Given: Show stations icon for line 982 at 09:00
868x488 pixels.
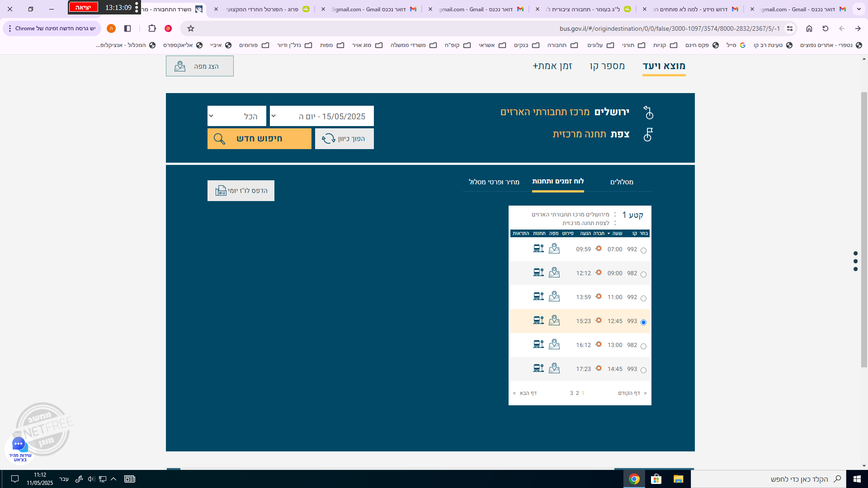Looking at the screenshot, I should point(538,272).
